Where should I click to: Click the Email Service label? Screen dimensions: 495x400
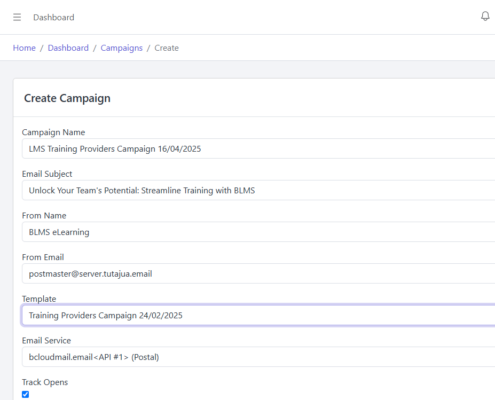point(46,340)
